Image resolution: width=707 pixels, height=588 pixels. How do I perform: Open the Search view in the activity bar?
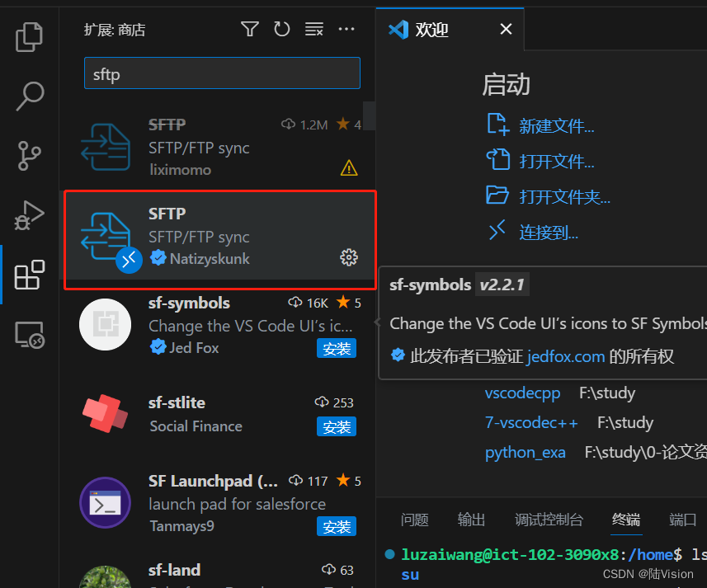[30, 96]
